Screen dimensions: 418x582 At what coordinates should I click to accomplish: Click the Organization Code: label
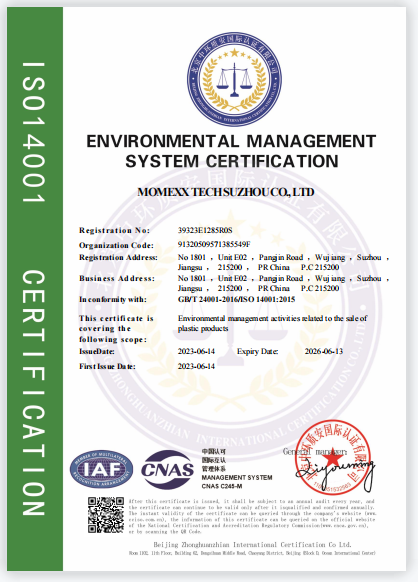[116, 245]
